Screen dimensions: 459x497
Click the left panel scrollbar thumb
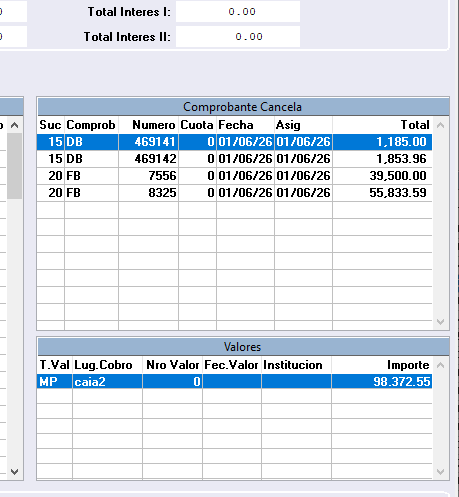click(14, 166)
